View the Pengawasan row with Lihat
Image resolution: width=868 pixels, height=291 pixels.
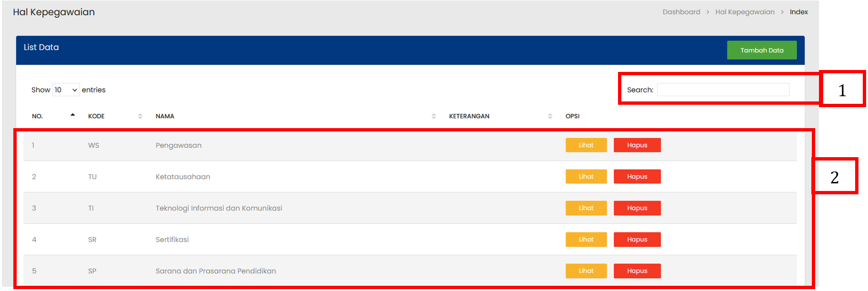pyautogui.click(x=586, y=145)
